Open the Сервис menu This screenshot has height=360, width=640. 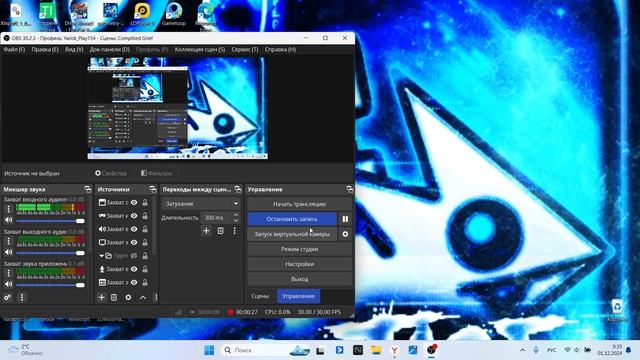[245, 49]
